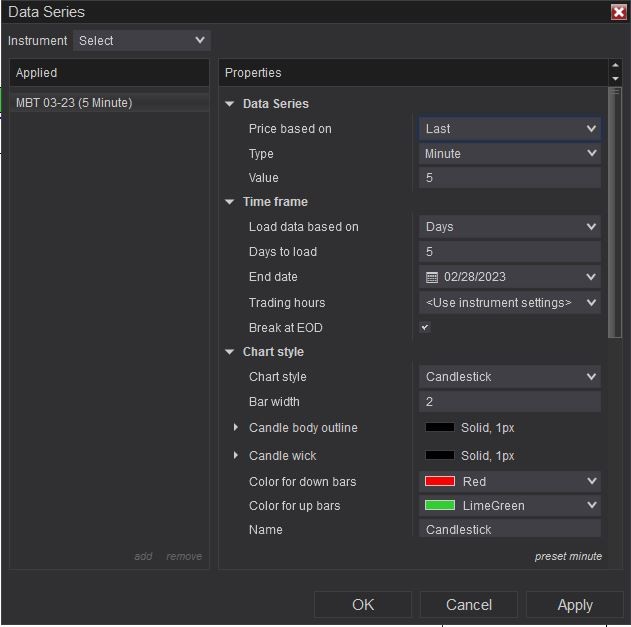Click the calendar icon in End date

(432, 277)
